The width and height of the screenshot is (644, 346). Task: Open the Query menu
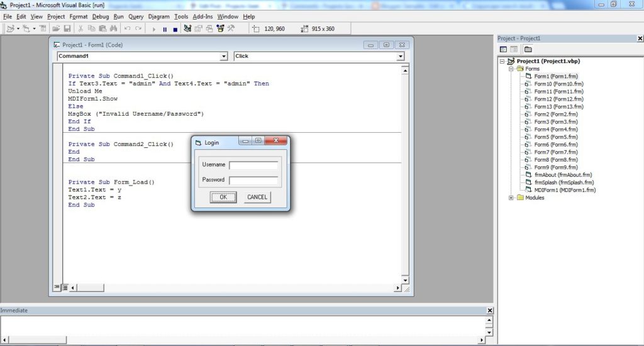coord(136,16)
